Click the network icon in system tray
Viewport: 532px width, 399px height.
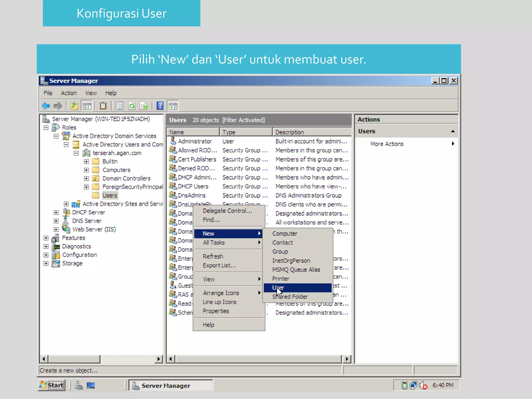pyautogui.click(x=413, y=385)
